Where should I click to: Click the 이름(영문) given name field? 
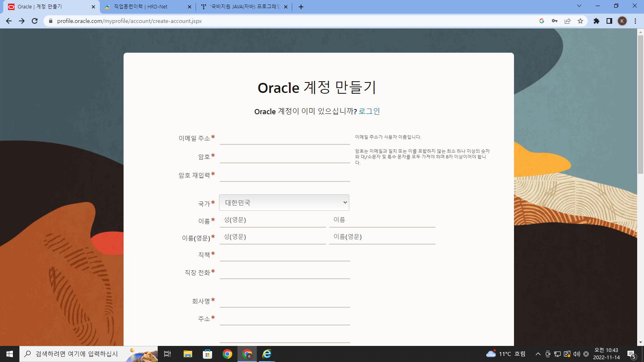tap(382, 237)
